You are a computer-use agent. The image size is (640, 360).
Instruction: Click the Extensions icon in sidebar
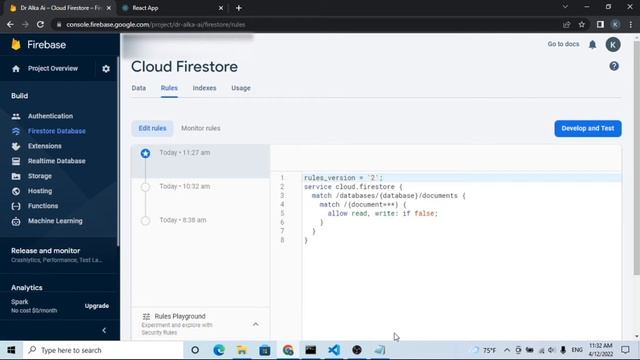pyautogui.click(x=16, y=146)
